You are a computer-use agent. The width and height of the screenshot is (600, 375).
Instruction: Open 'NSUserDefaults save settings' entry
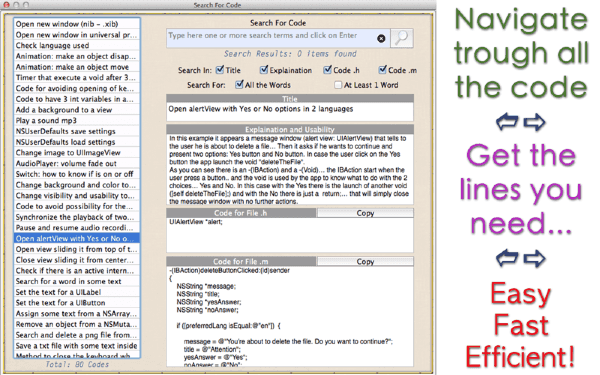tap(77, 131)
